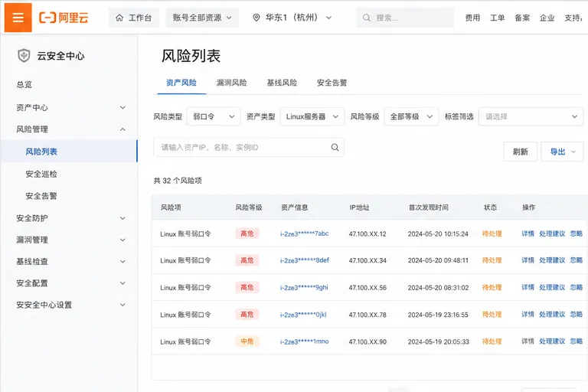Click the 风险等级 column header

click(x=249, y=207)
